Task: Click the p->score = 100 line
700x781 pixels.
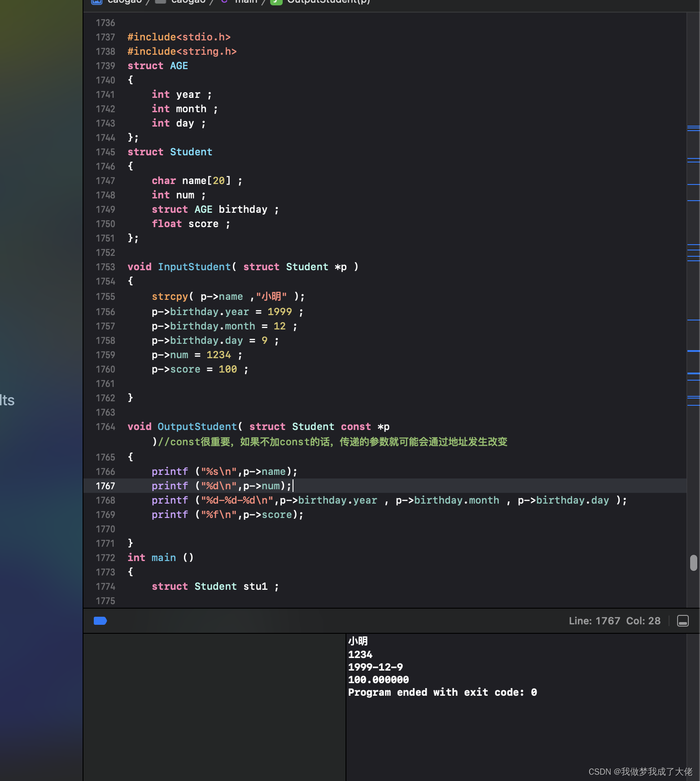Action: pyautogui.click(x=200, y=369)
